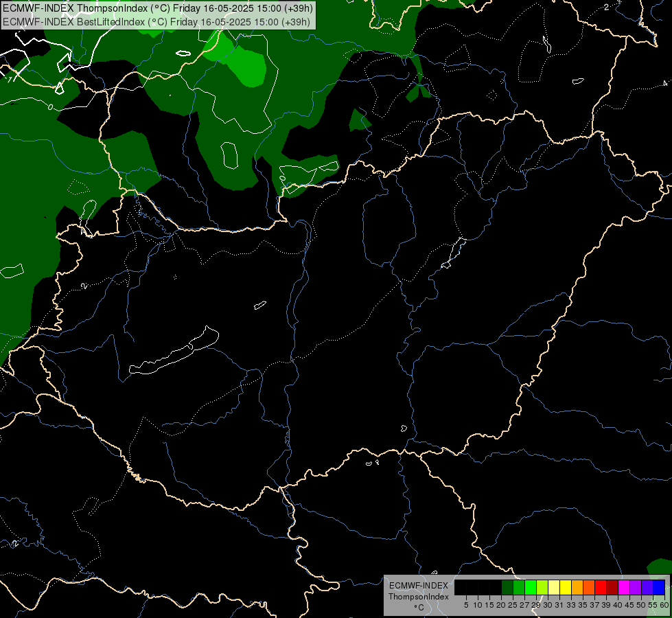This screenshot has height=618, width=672.
Task: Click the orange 33–35 legend swatch
Action: tap(577, 587)
